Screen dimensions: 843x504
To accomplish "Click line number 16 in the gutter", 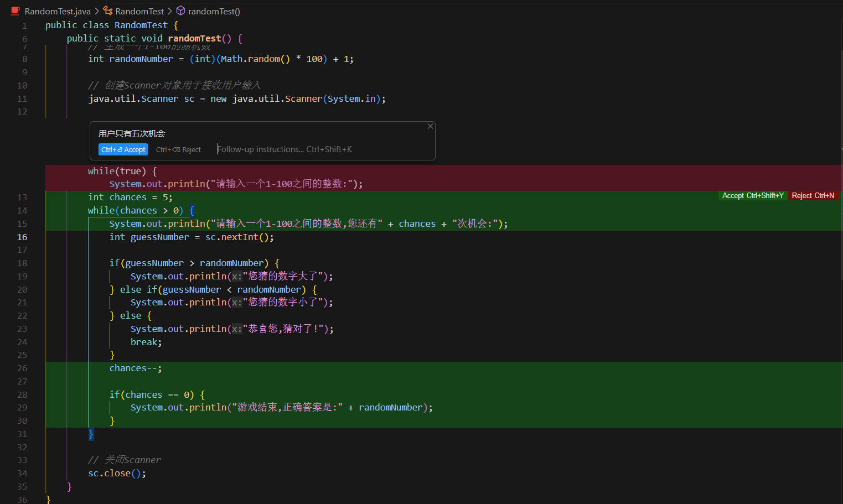I will 22,237.
